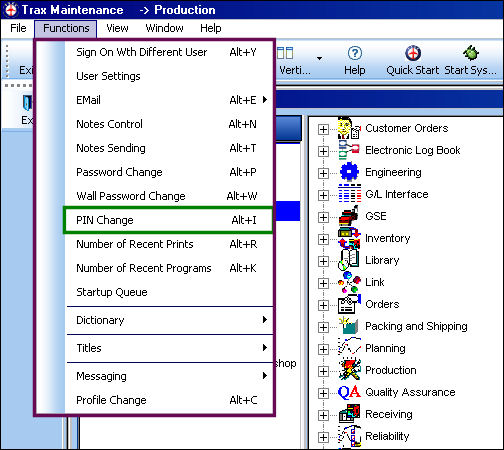Viewport: 504px width, 450px height.
Task: Click the QA Quality Assurance icon
Action: [349, 392]
